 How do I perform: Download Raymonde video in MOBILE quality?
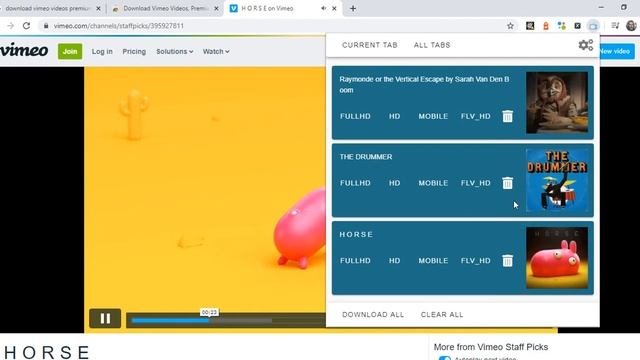click(x=433, y=116)
